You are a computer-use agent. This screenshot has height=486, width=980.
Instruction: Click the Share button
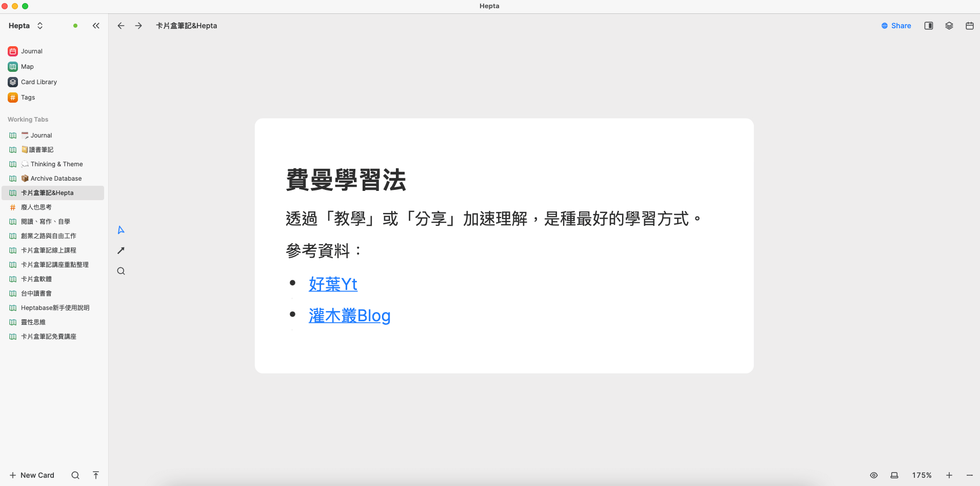(x=896, y=26)
